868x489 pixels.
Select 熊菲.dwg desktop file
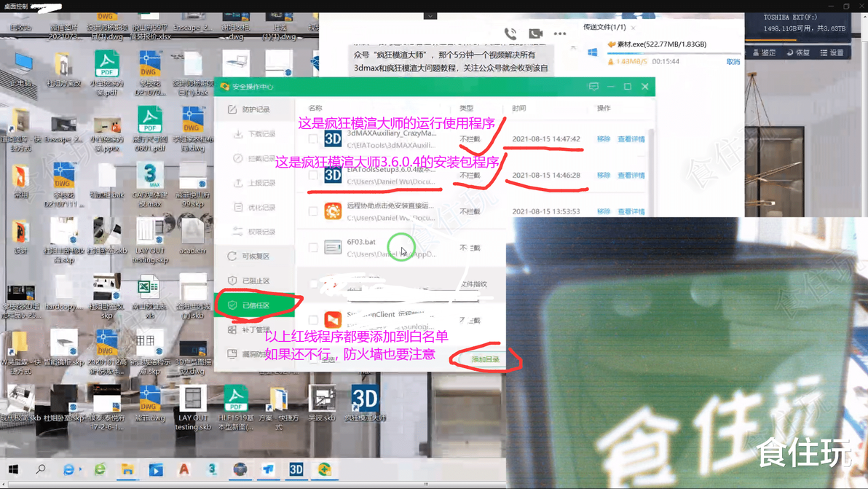pos(149,403)
